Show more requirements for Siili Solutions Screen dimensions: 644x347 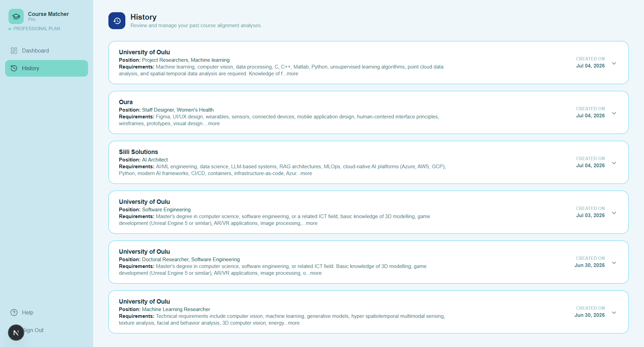pos(306,173)
